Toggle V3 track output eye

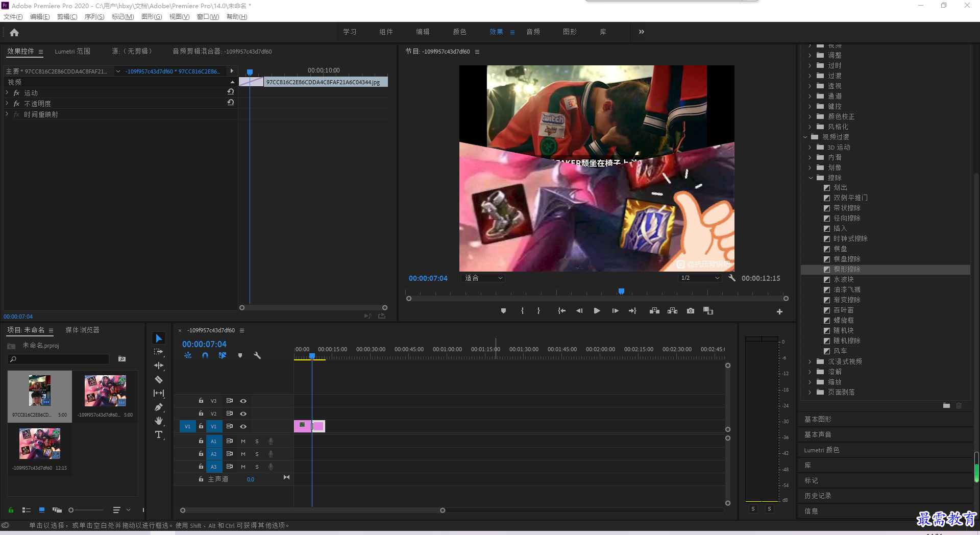[243, 401]
